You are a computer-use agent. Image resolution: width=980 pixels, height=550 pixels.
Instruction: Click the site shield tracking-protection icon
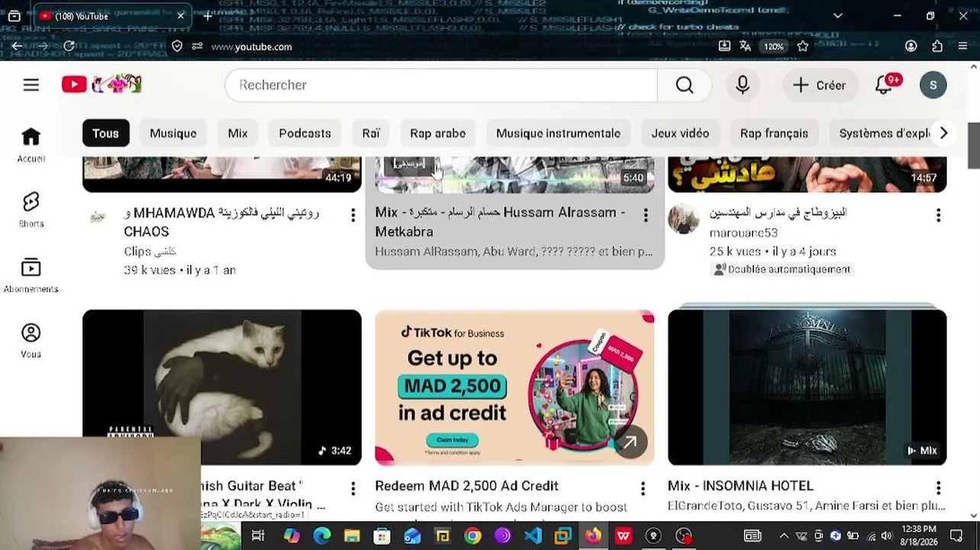pos(177,47)
